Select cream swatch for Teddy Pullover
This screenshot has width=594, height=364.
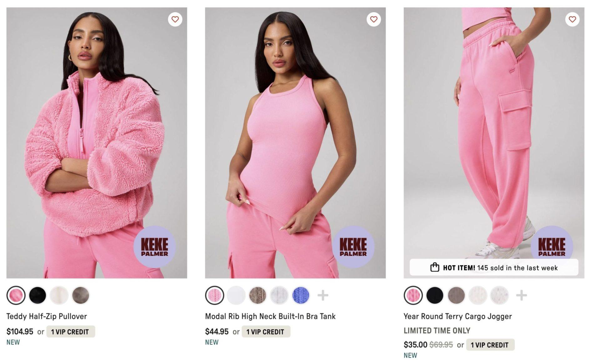[59, 295]
